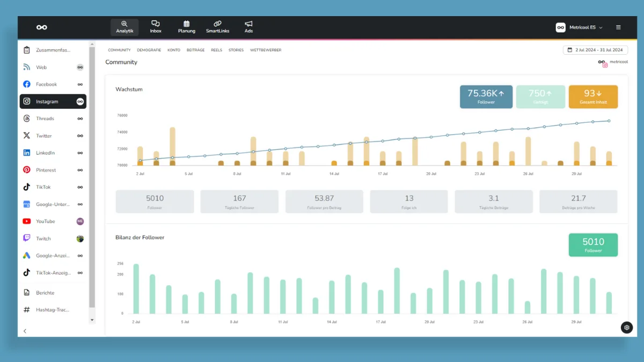The height and width of the screenshot is (362, 644).
Task: Open the Planung calendar section
Action: click(186, 27)
